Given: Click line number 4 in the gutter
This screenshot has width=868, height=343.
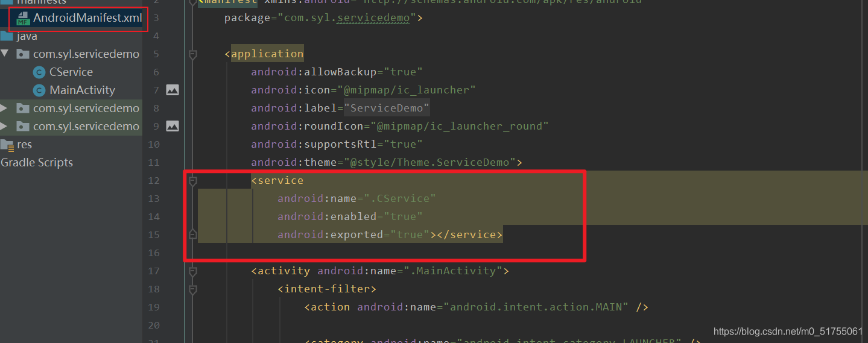Looking at the screenshot, I should [x=156, y=36].
